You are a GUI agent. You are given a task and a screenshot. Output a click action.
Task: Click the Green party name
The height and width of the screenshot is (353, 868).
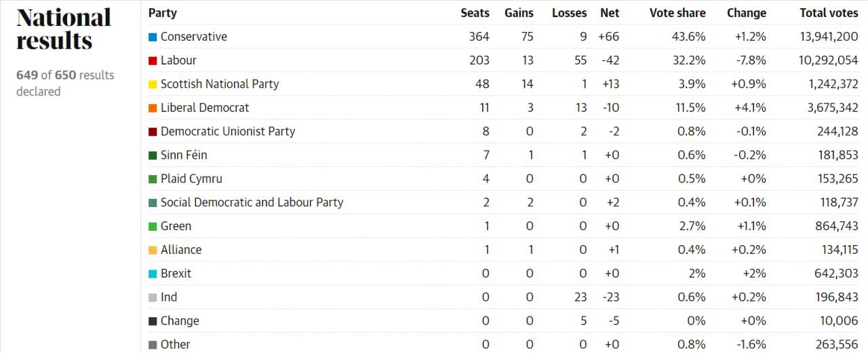coord(176,226)
